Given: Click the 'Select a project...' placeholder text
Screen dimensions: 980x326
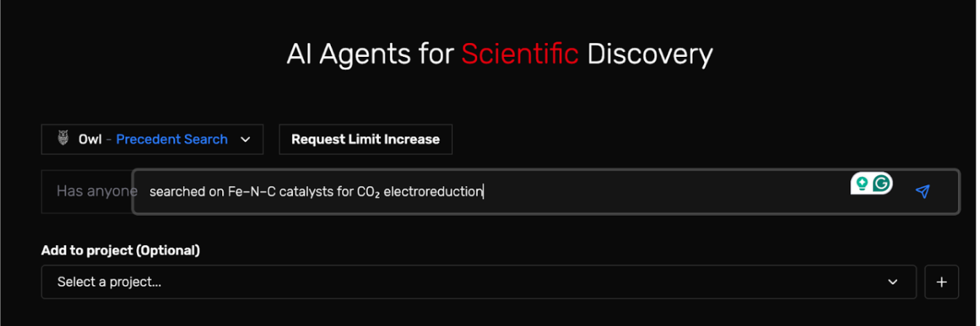Looking at the screenshot, I should [x=109, y=282].
